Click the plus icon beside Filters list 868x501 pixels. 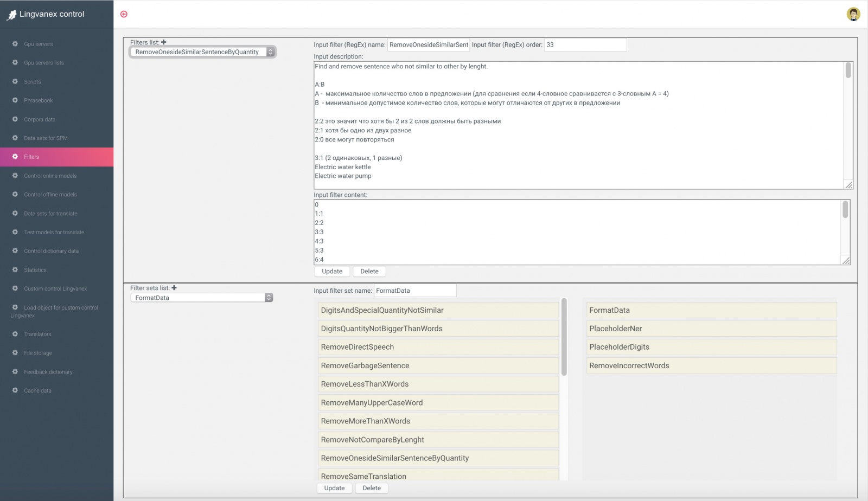[164, 42]
